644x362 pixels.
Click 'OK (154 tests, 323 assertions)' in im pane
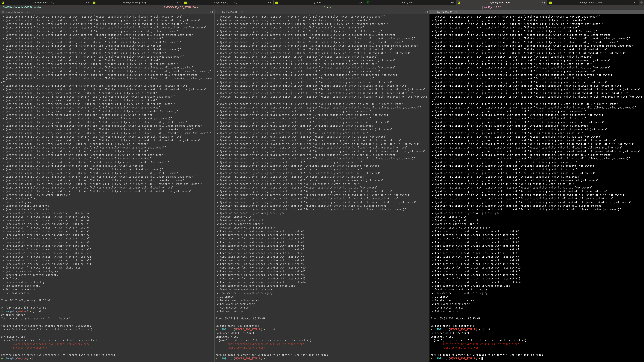click(x=24, y=308)
